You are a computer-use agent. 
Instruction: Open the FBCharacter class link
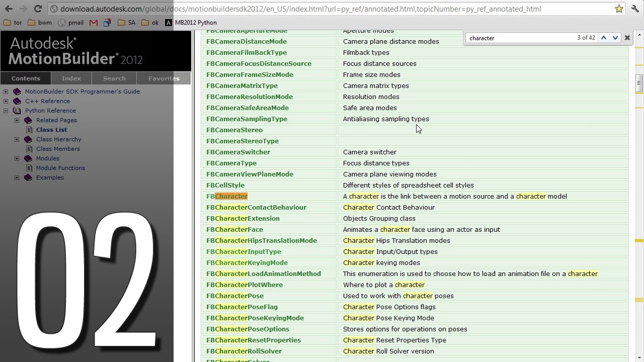pos(227,196)
